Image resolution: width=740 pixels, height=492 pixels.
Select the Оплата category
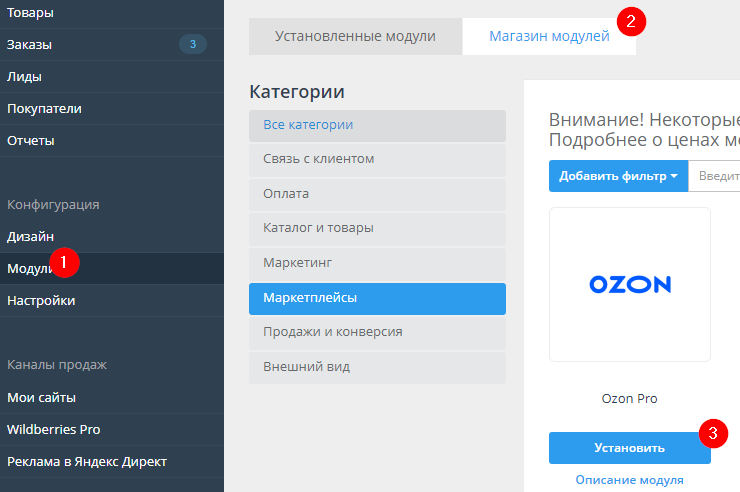pyautogui.click(x=377, y=194)
